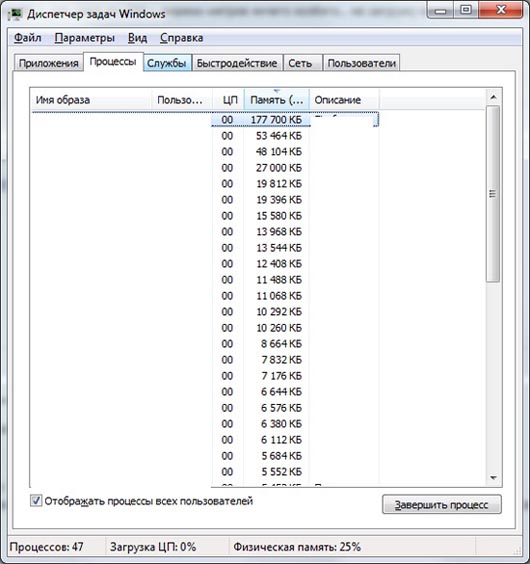The height and width of the screenshot is (564, 530).
Task: Select the row with 27 000 КБ
Action: coord(205,168)
